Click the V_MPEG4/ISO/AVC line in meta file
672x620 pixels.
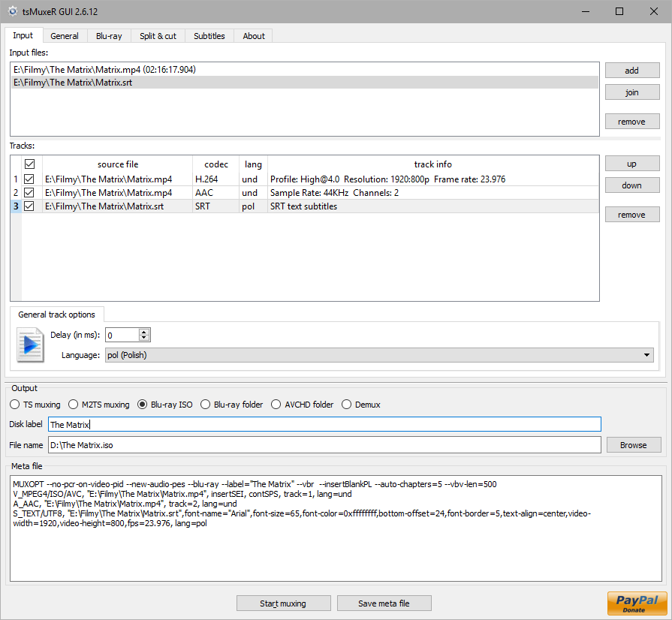click(x=182, y=494)
